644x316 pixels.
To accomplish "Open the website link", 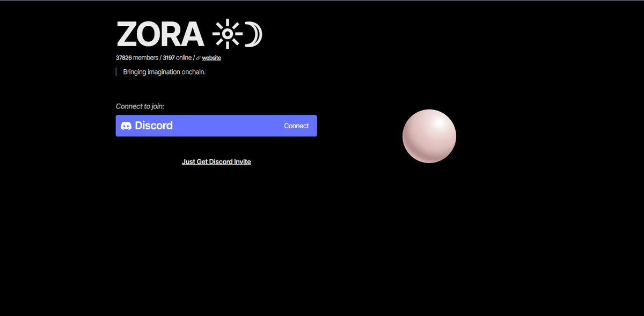I will click(x=211, y=58).
